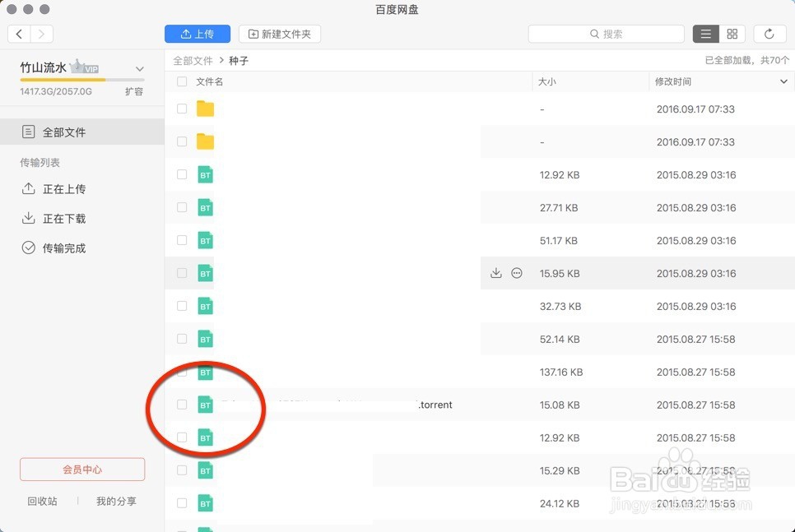The image size is (795, 532).
Task: Click the 上传 upload button
Action: 198,34
